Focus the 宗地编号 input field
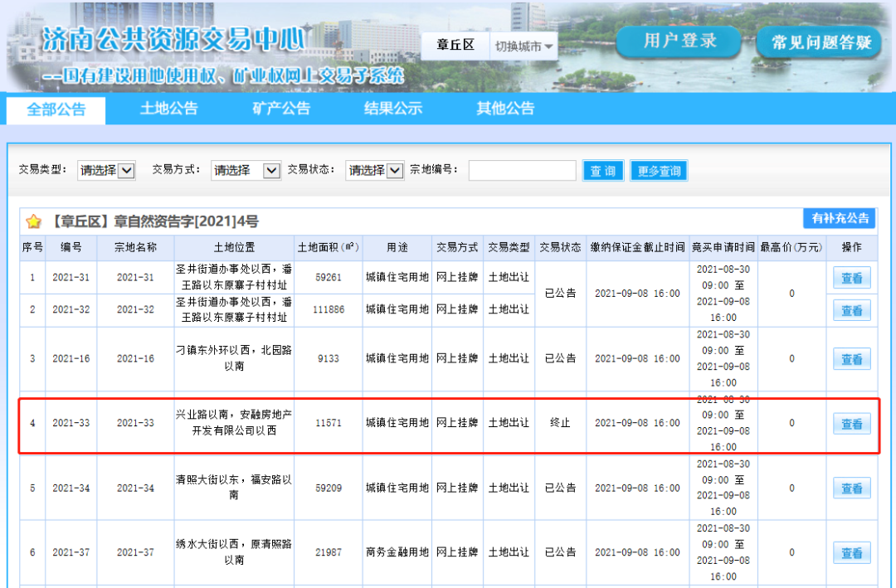The width and height of the screenshot is (896, 588). pos(523,170)
